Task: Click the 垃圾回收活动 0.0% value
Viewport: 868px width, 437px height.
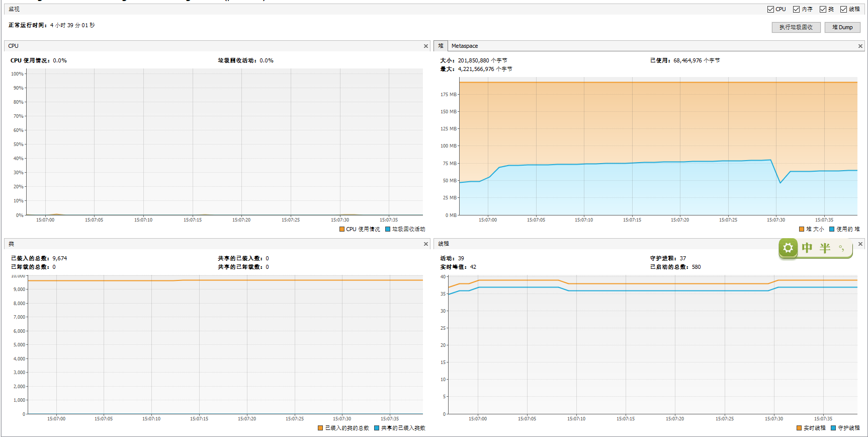Action: point(267,60)
